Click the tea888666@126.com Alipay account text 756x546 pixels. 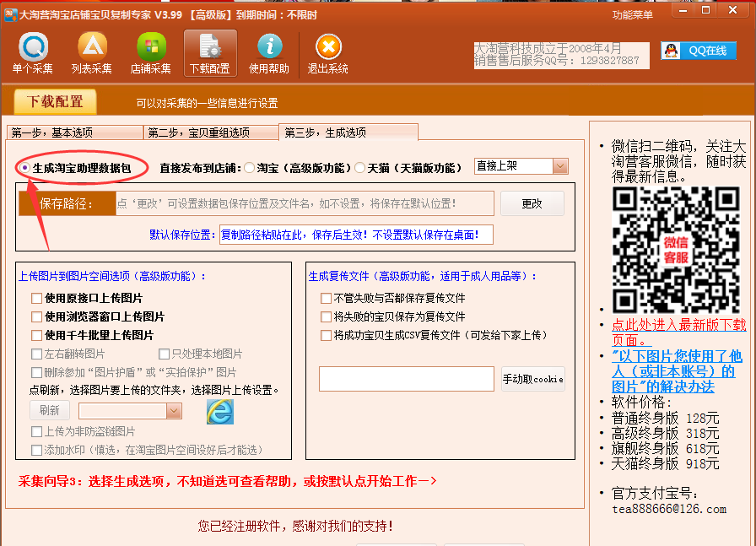pyautogui.click(x=669, y=510)
